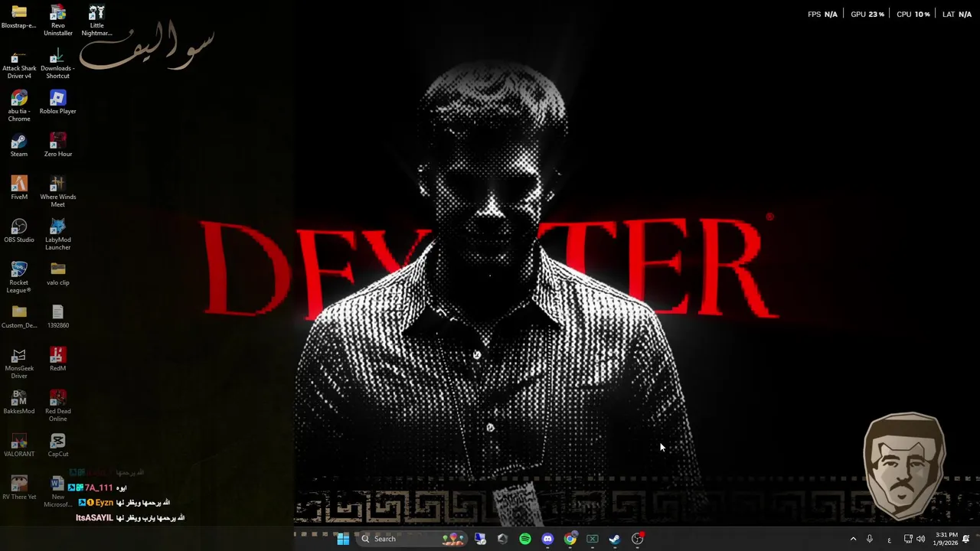Click the Eyzn chat username
The width and height of the screenshot is (980, 551).
tap(104, 503)
